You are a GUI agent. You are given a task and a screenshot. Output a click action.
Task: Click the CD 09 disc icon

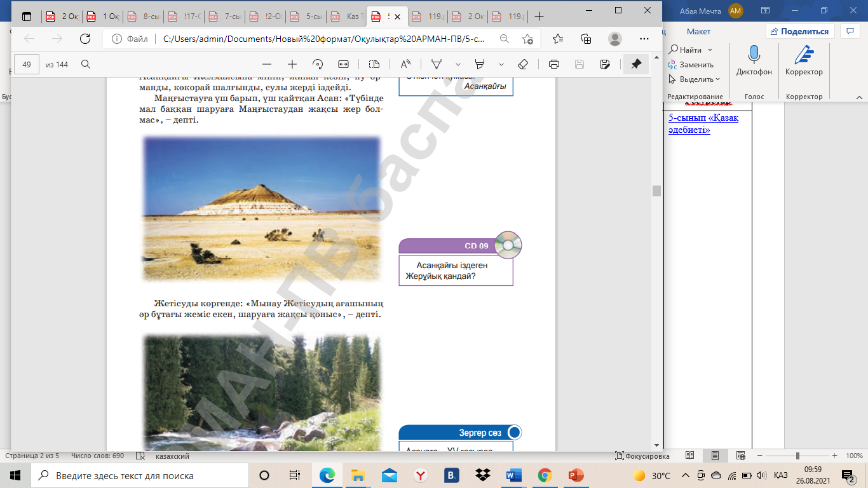pos(508,245)
